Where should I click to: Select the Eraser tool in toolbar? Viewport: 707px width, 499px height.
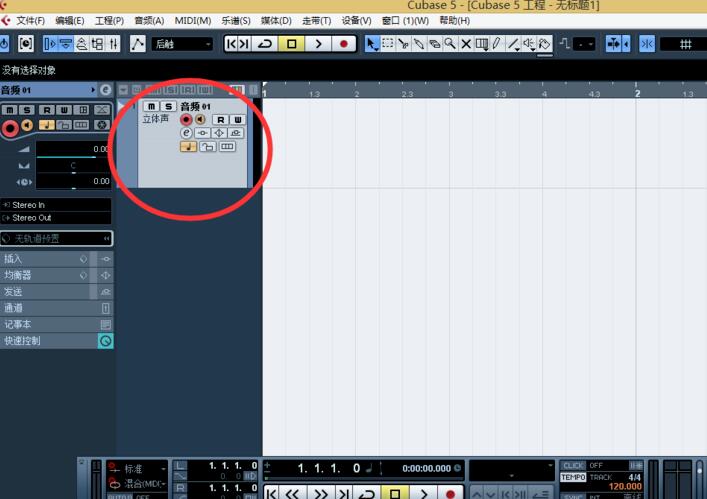click(434, 44)
